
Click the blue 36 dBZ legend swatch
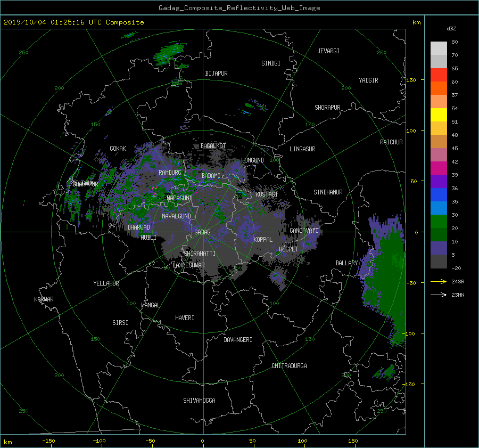(x=439, y=195)
